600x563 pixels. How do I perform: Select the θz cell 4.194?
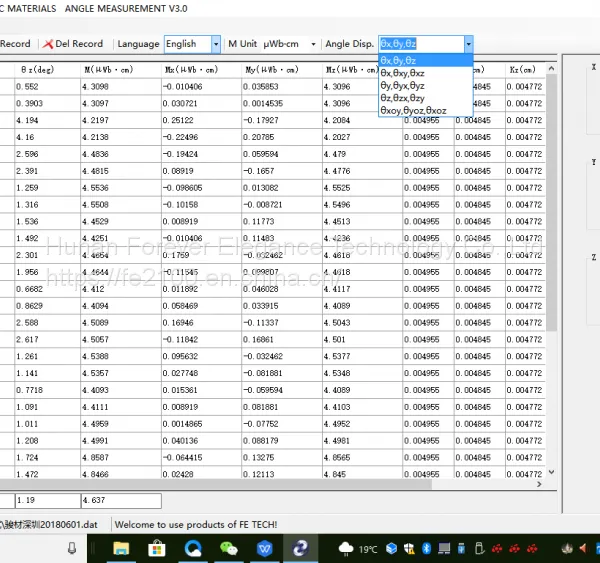click(47, 121)
